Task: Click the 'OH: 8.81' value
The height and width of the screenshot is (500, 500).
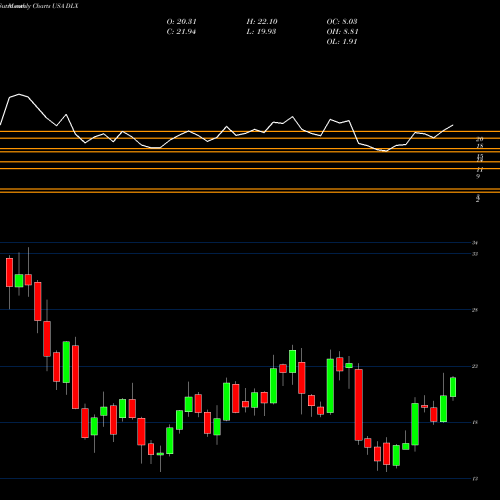Action: click(x=342, y=32)
